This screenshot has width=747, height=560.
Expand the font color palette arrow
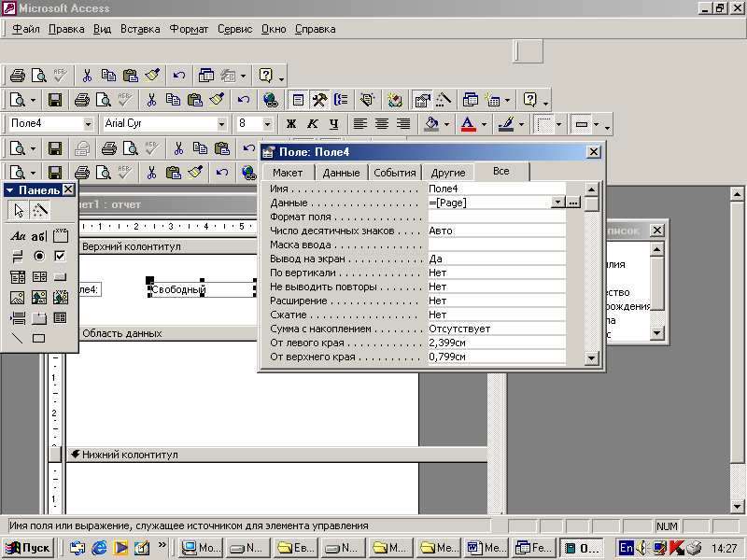tap(484, 124)
